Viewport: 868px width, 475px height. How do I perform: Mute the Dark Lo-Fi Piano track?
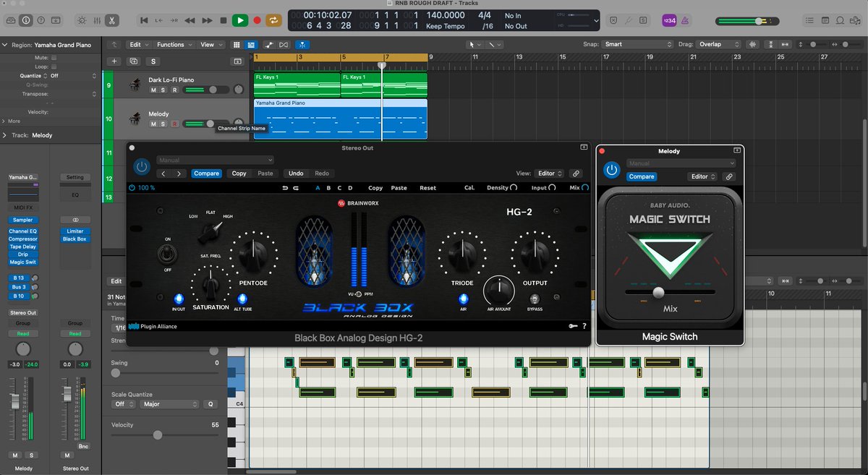(153, 90)
